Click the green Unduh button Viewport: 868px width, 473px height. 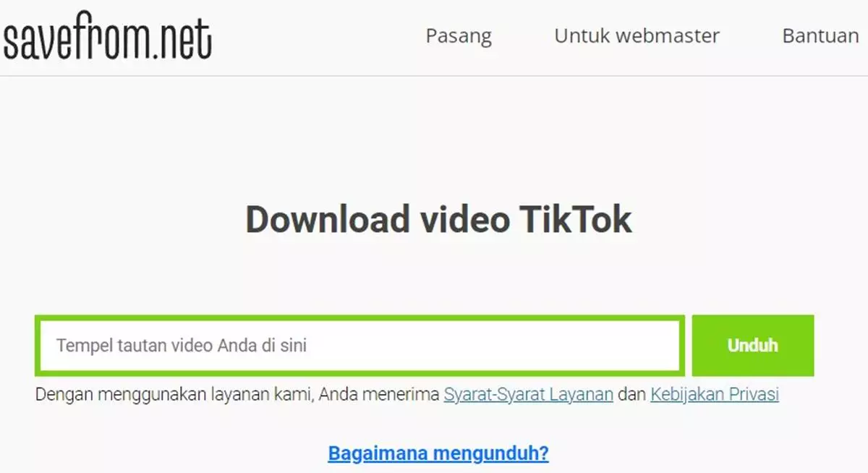[x=753, y=346]
